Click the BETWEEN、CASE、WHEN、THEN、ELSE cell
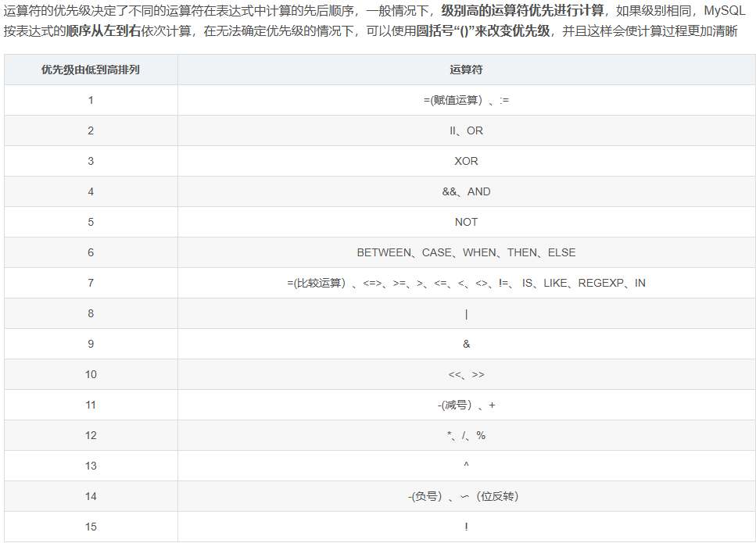The width and height of the screenshot is (756, 543). [466, 252]
